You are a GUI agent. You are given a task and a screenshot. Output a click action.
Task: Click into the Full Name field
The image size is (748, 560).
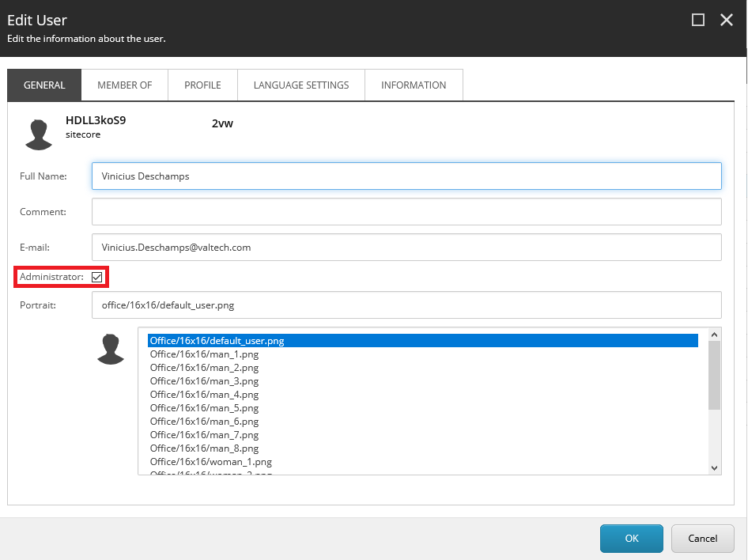click(x=406, y=176)
